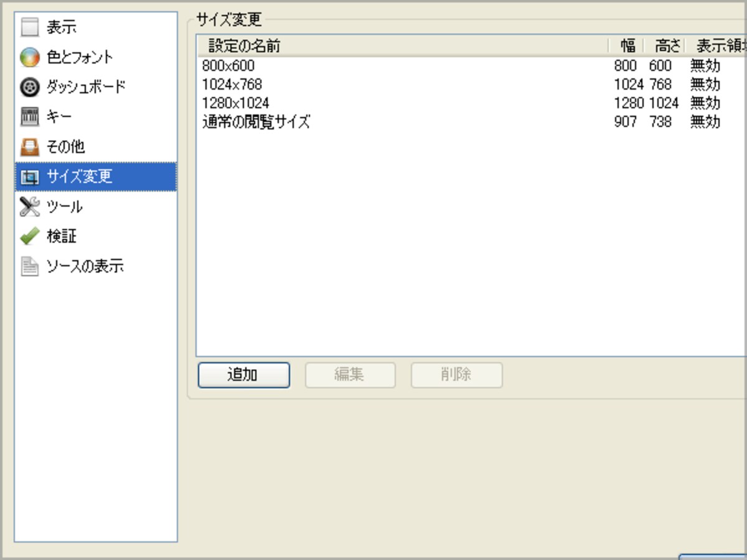The image size is (747, 560).
Task: Click the 追加 button
Action: click(x=244, y=375)
